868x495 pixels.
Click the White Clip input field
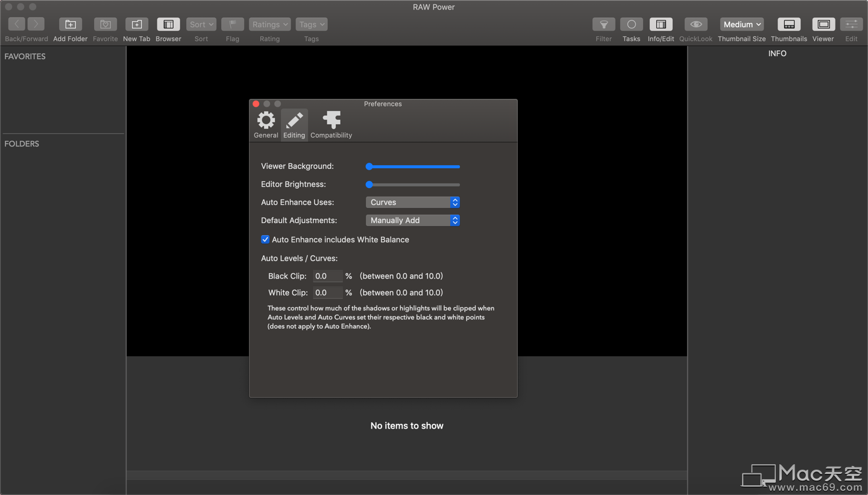[327, 292]
